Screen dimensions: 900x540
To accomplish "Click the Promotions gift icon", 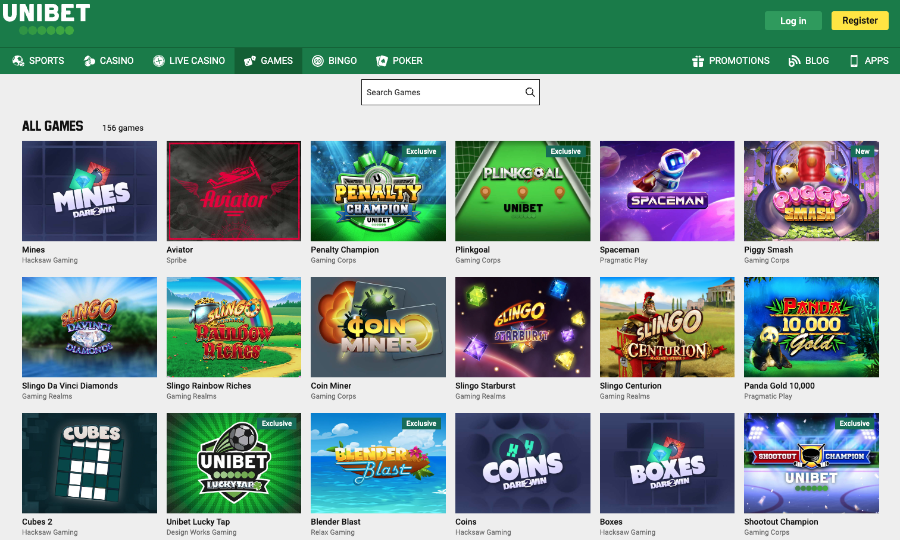I will (698, 61).
